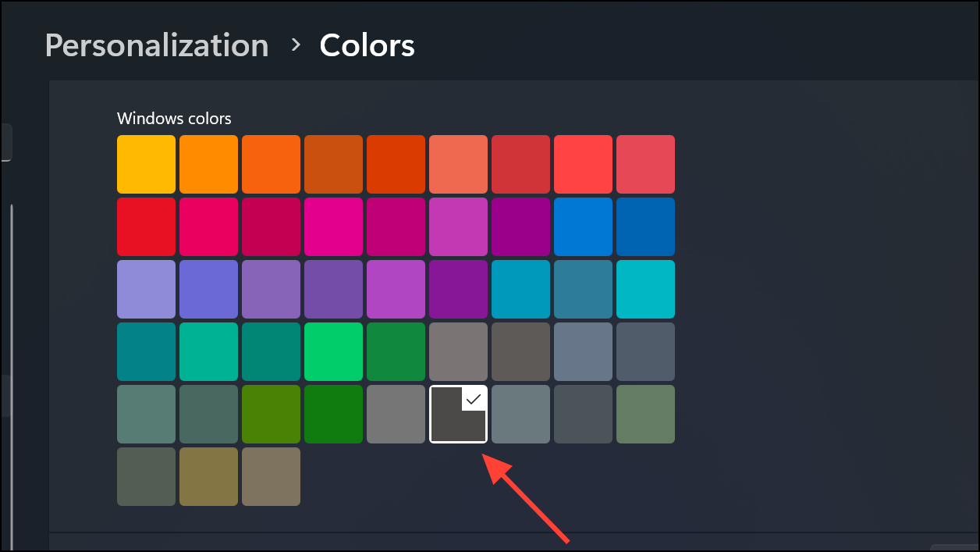The image size is (980, 552).
Task: Pick the sage-like liddy green swatch ending the fifth row
Action: click(x=645, y=414)
